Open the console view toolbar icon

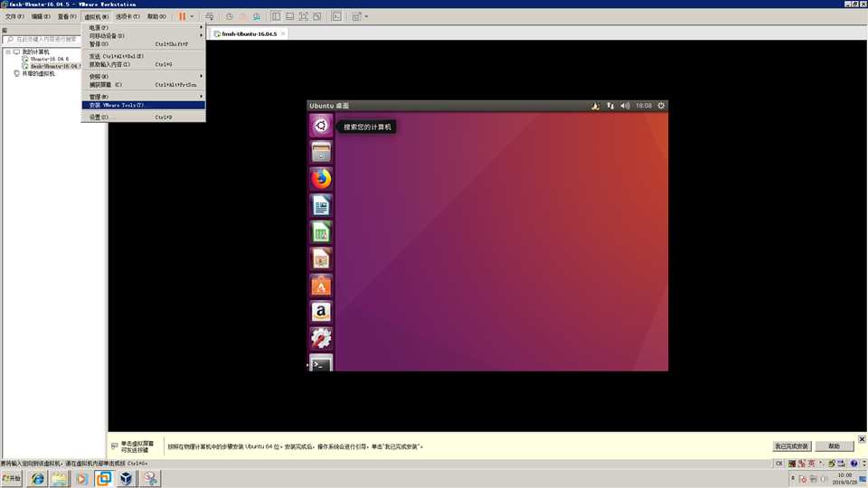pos(336,16)
